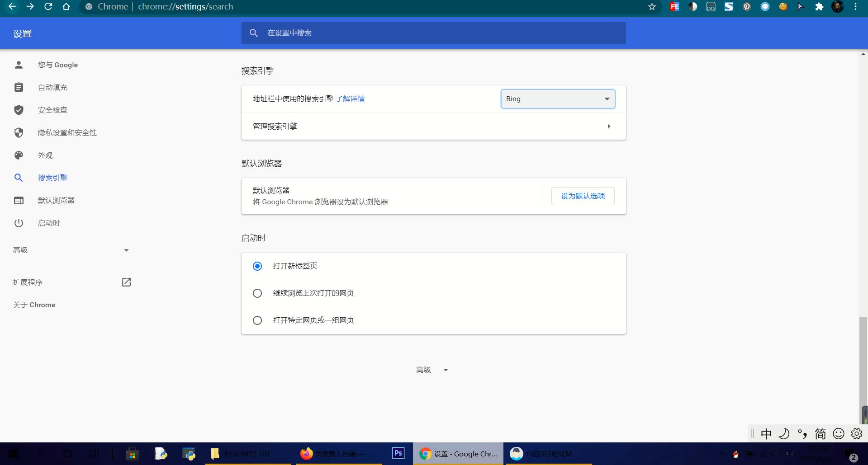Open 19应用3班SEM taskbar window

tap(548, 454)
